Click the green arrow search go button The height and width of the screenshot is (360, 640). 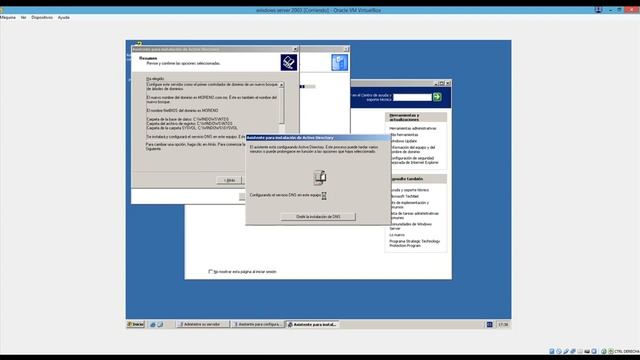click(x=437, y=97)
